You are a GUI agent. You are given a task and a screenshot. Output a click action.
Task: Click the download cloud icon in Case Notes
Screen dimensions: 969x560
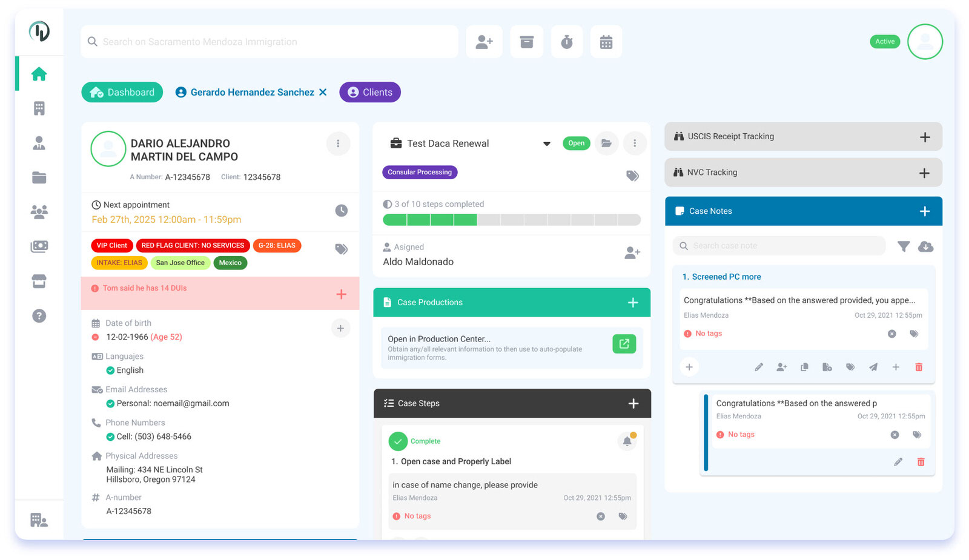pos(925,246)
